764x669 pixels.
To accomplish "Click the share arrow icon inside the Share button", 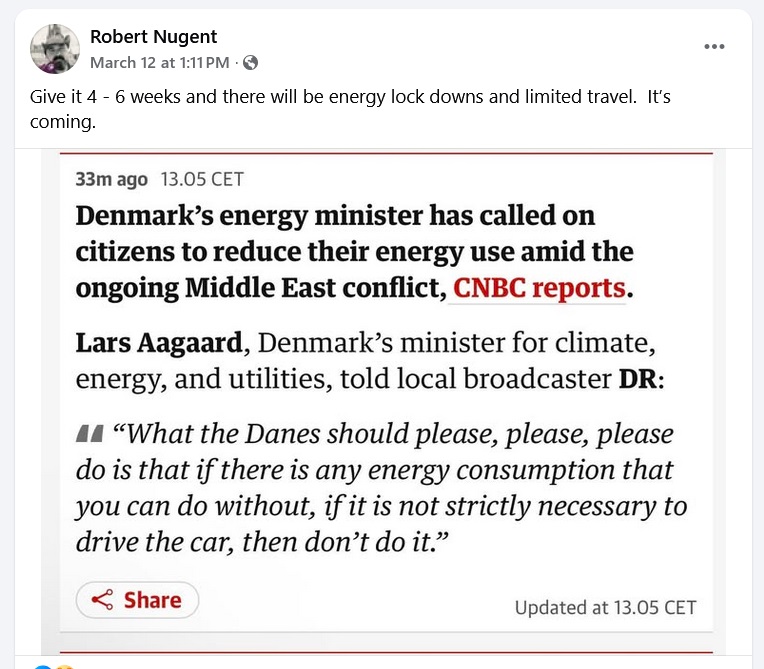I will click(102, 600).
